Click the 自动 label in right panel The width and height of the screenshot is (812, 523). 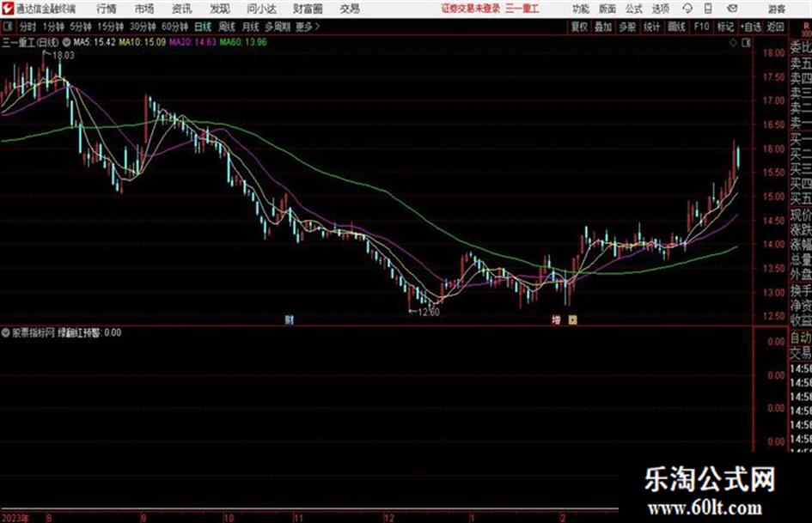click(x=800, y=338)
